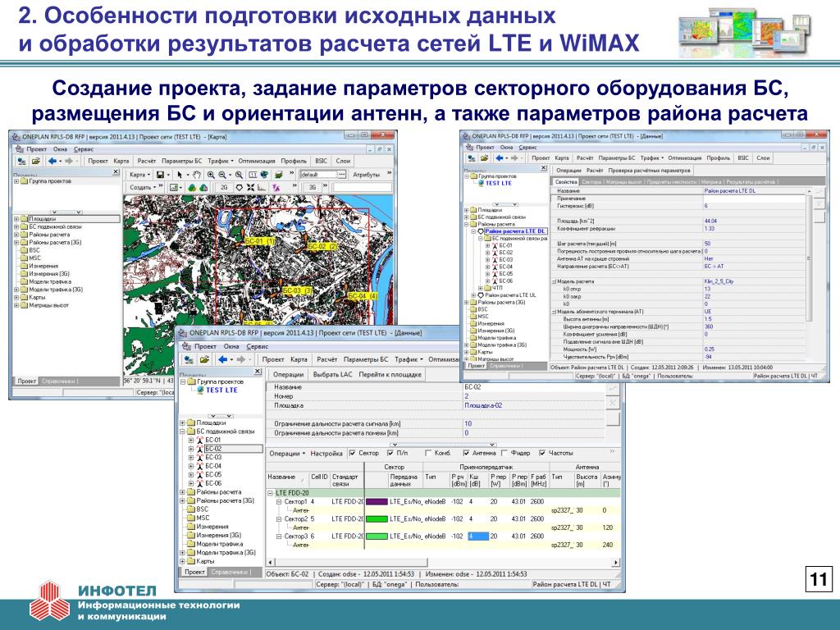Click Перейти к площадке button

pyautogui.click(x=390, y=374)
